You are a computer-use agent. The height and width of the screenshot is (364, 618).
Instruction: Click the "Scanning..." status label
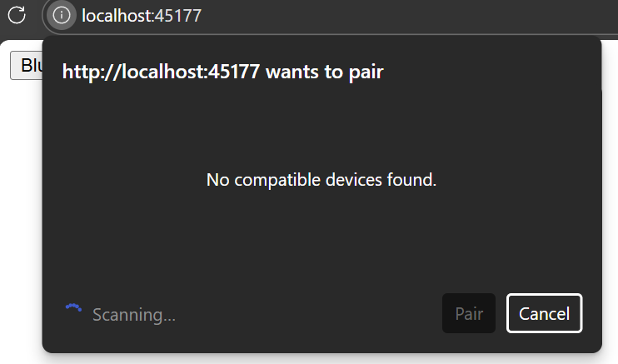click(x=134, y=315)
